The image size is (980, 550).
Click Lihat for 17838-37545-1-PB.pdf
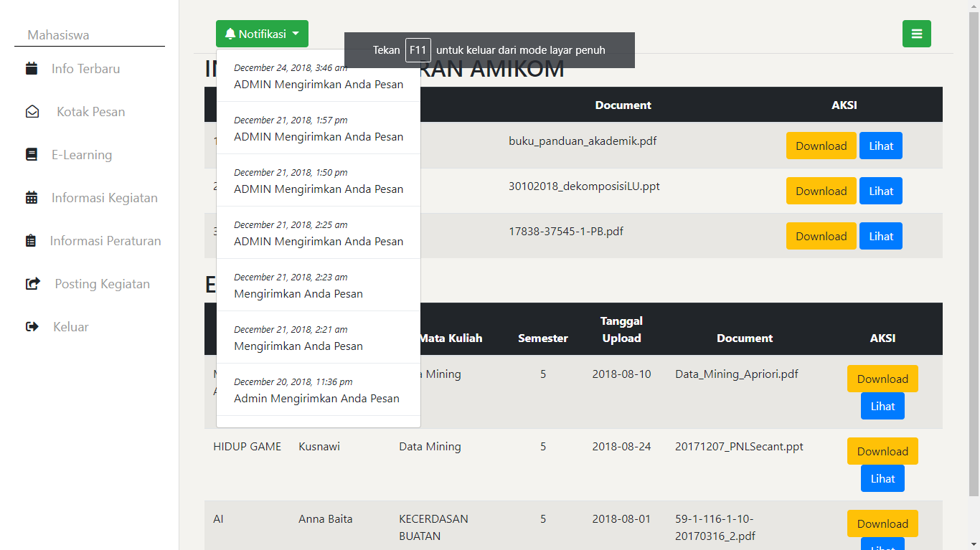[x=880, y=235]
